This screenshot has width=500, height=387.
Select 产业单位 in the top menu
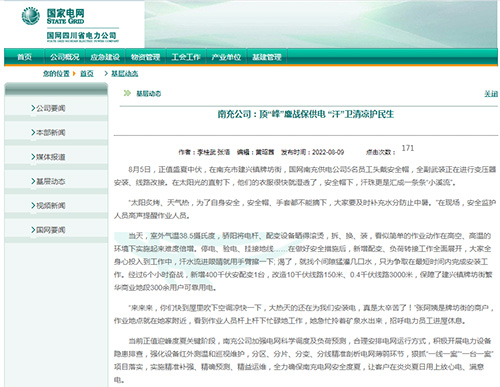(x=226, y=57)
